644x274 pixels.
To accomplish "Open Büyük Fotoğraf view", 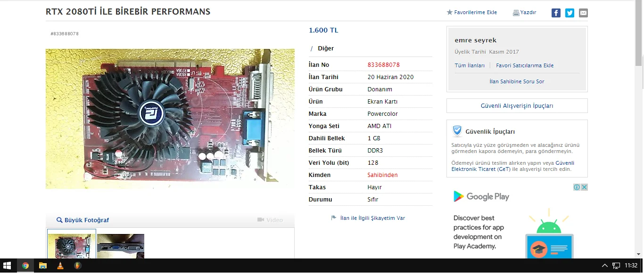I will pos(83,220).
